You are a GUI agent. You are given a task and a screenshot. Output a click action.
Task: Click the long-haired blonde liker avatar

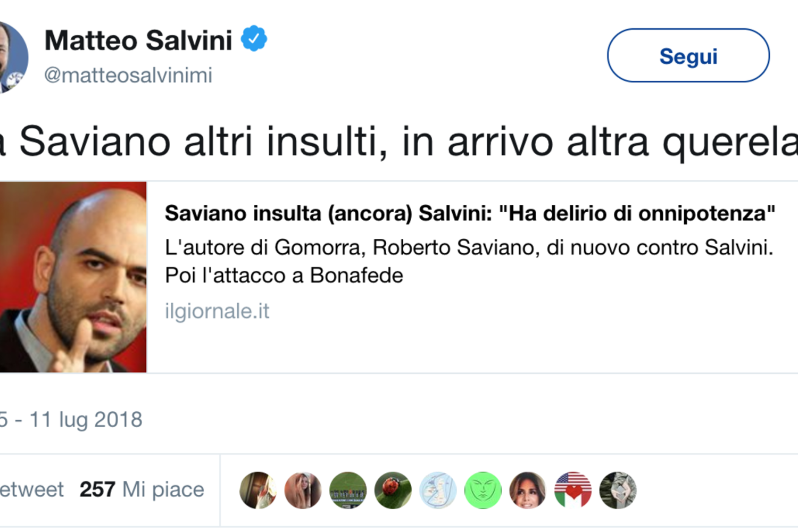coord(303,490)
